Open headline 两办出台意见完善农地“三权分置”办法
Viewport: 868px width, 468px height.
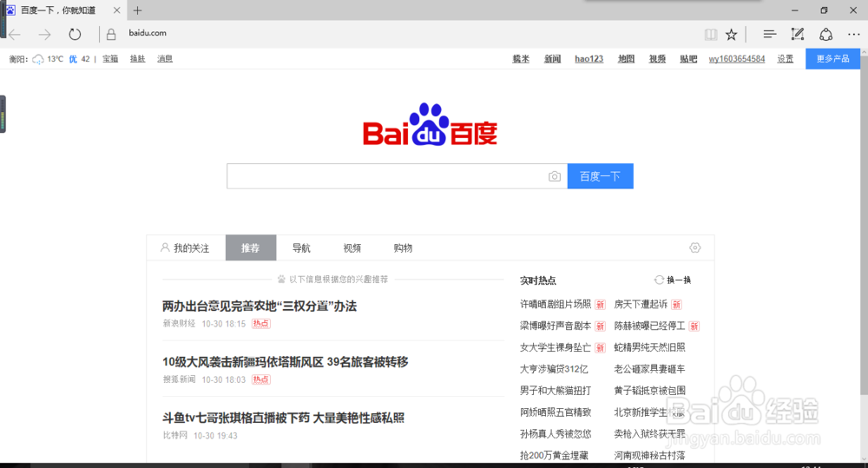259,306
